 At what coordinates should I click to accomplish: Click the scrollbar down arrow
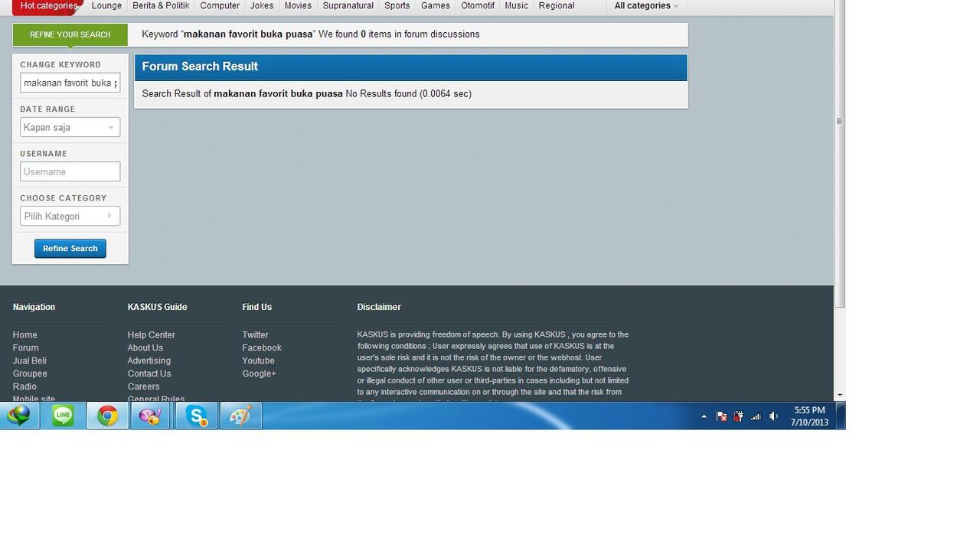[839, 395]
